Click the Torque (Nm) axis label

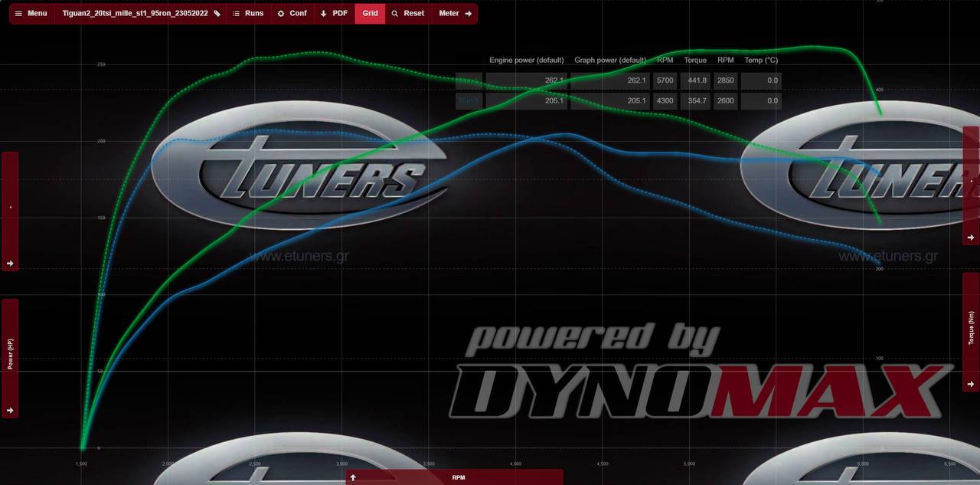click(x=971, y=328)
